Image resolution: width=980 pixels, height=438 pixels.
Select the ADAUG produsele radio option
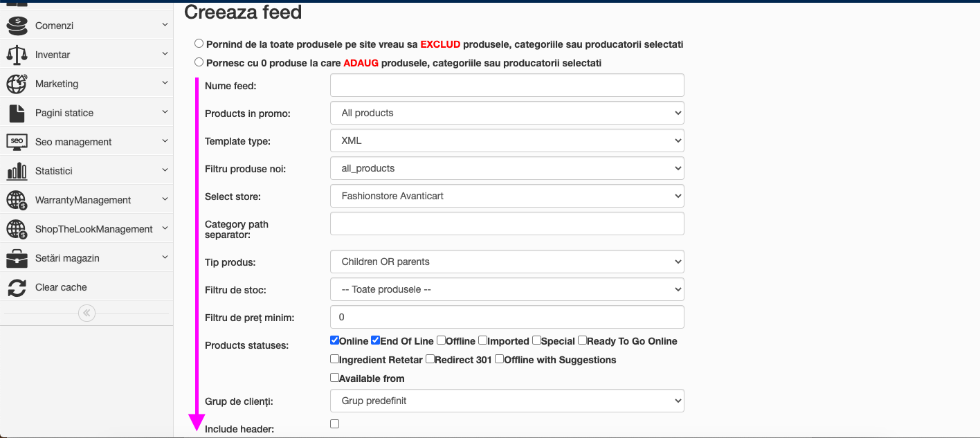(199, 62)
